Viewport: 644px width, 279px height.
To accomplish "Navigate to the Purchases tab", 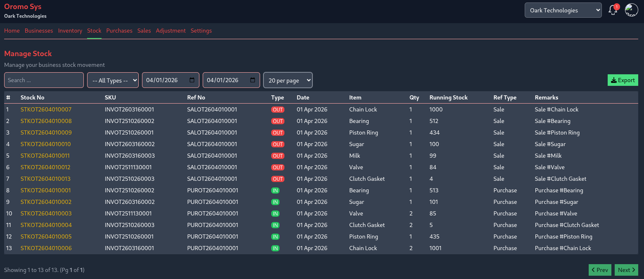I will click(x=119, y=31).
